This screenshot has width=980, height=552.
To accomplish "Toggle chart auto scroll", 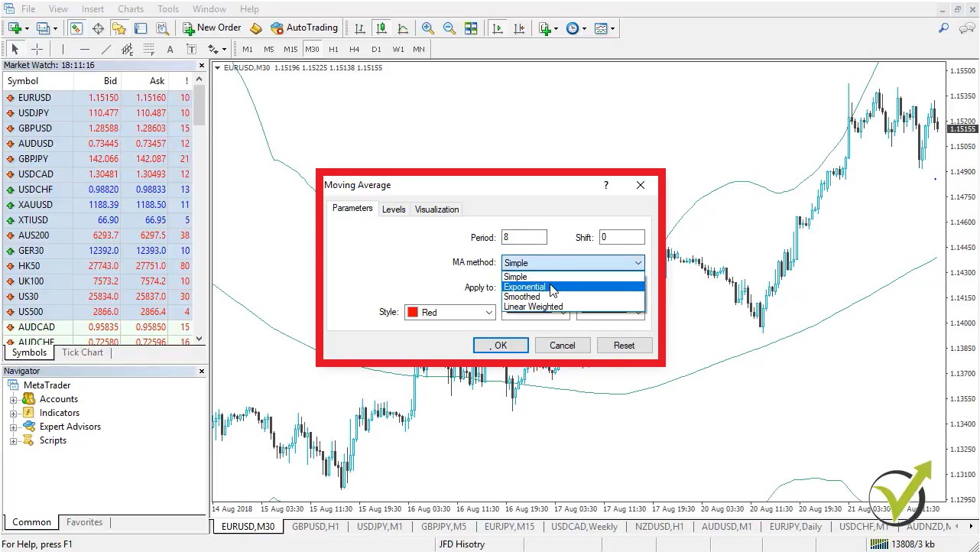I will point(498,28).
